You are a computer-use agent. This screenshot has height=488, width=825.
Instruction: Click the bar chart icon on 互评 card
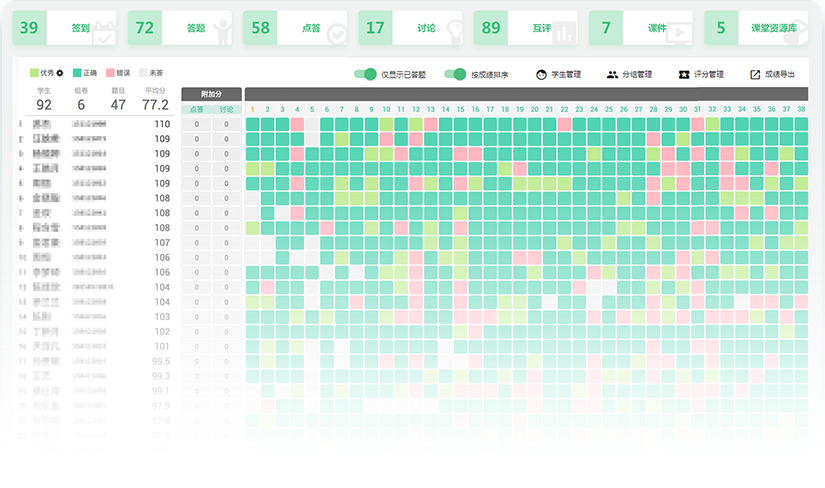[566, 35]
